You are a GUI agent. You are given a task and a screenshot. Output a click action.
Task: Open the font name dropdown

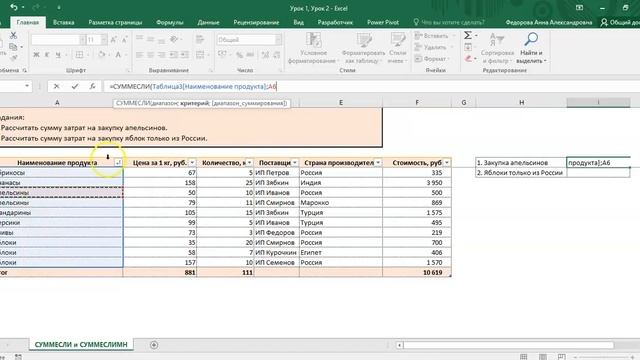click(83, 40)
